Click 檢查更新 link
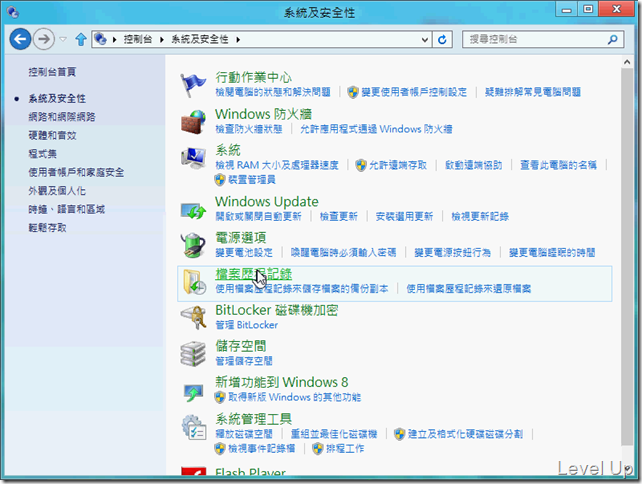 339,217
